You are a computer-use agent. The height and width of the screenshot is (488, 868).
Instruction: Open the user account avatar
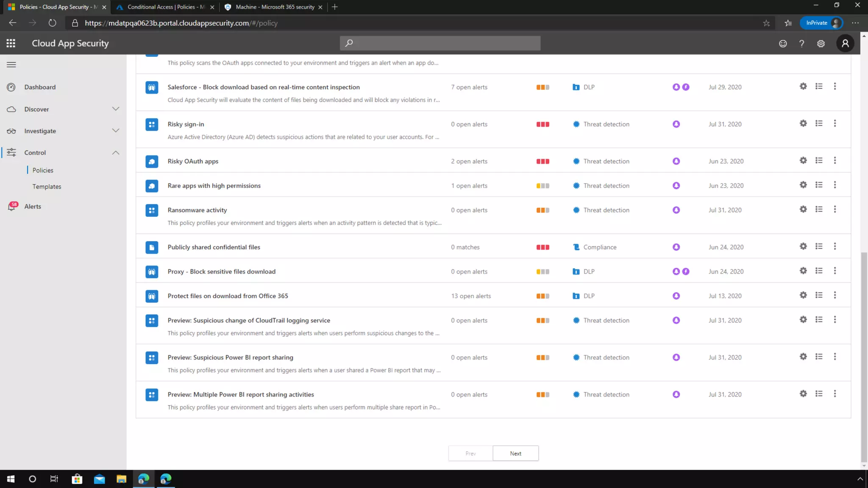point(845,43)
